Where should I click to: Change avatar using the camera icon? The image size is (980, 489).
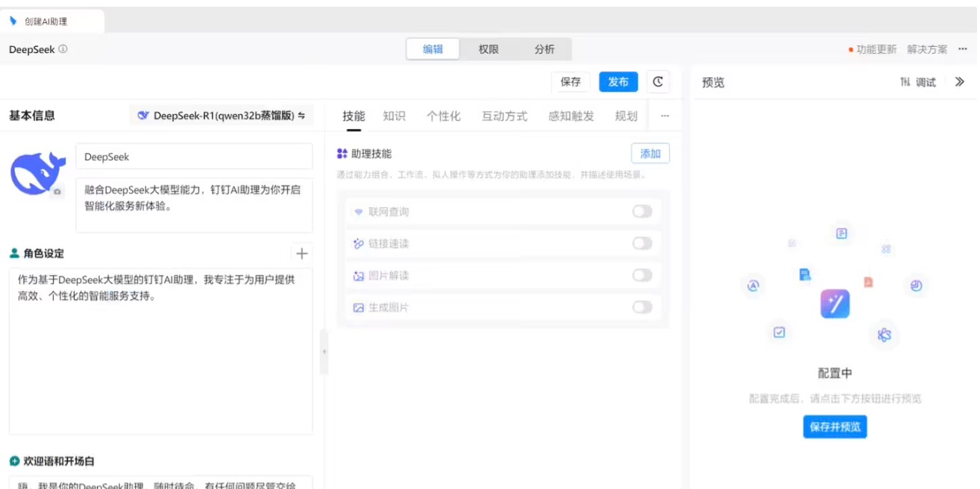tap(57, 192)
